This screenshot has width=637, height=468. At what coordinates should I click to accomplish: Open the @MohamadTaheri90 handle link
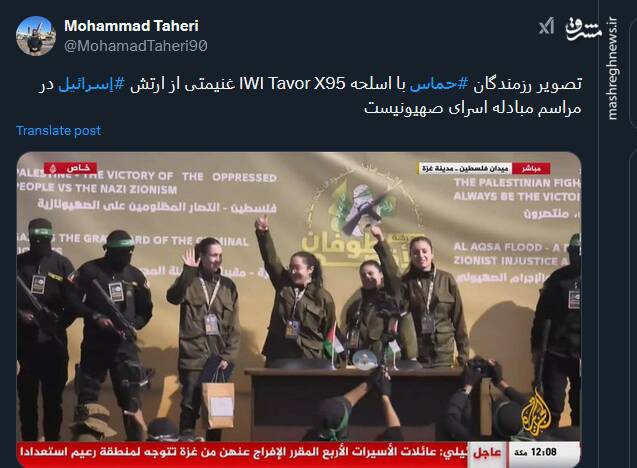pyautogui.click(x=136, y=46)
